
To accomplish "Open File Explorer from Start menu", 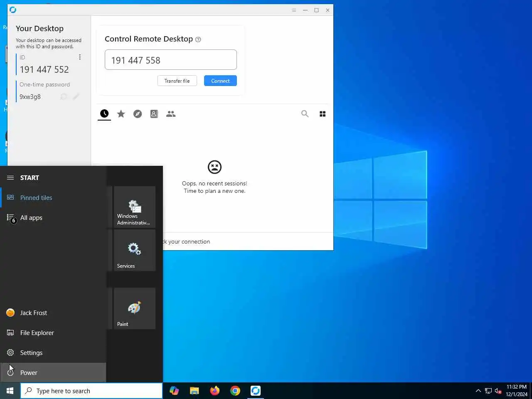I will 53,332.
